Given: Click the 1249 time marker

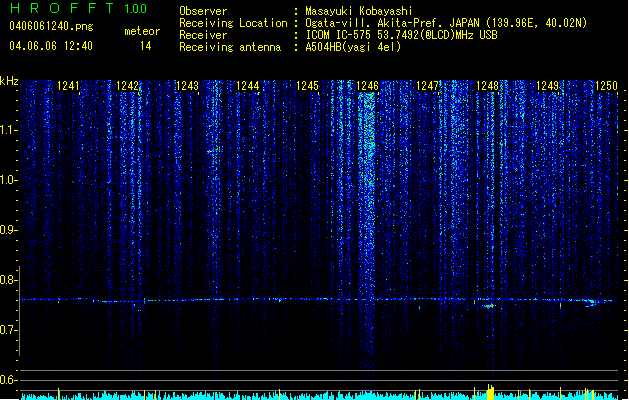Looking at the screenshot, I should [x=548, y=86].
